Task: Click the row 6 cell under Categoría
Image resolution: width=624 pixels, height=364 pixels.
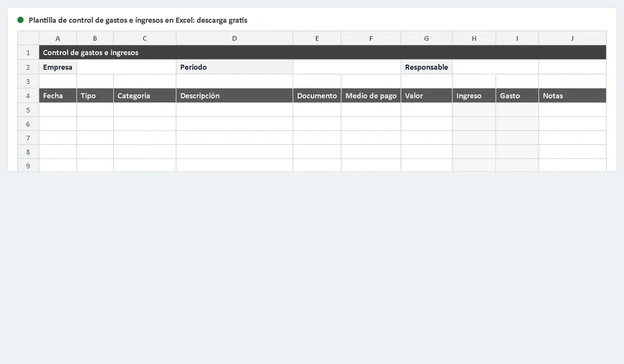Action: tap(145, 124)
